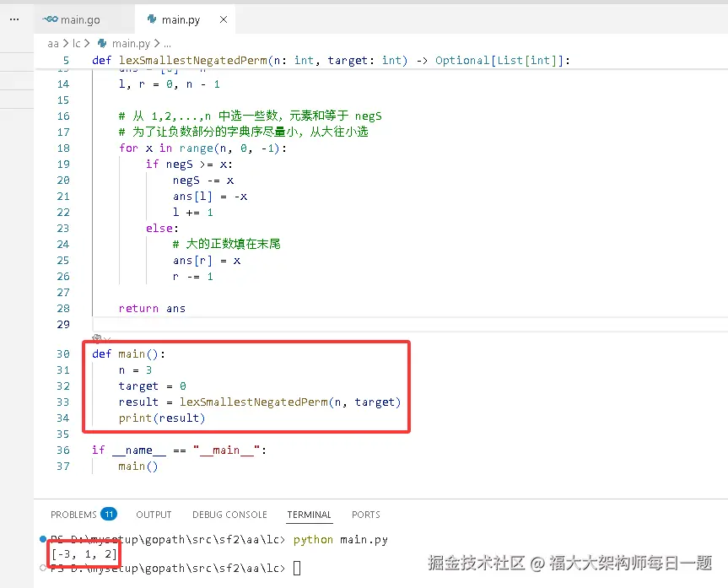
Task: Click lexSmallestNegatedPerm call on line 33
Action: pyautogui.click(x=289, y=402)
